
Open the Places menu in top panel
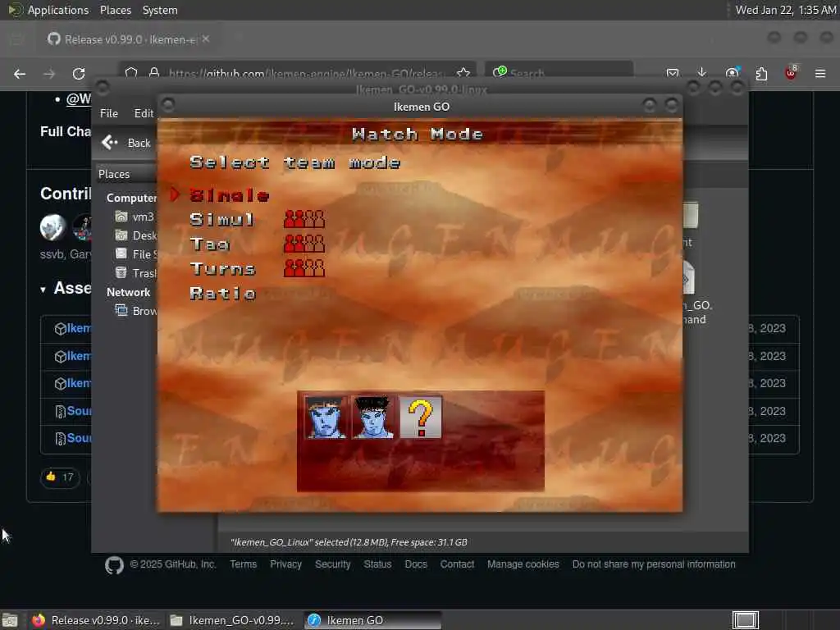coord(115,10)
